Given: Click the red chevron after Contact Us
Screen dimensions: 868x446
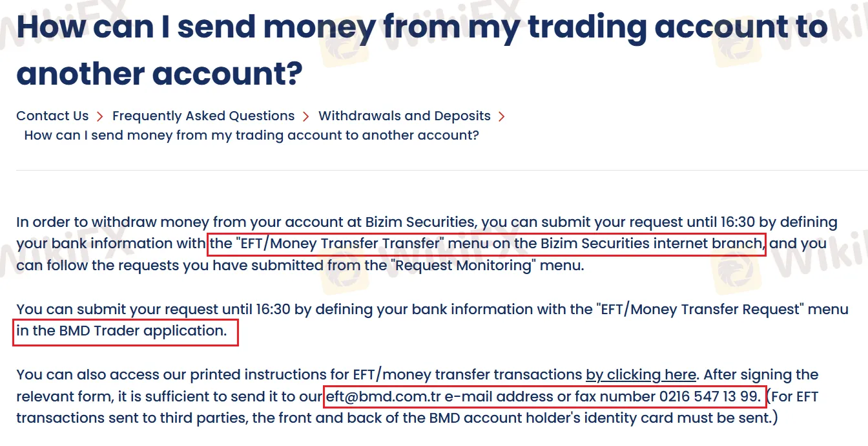Looking at the screenshot, I should coord(100,116).
